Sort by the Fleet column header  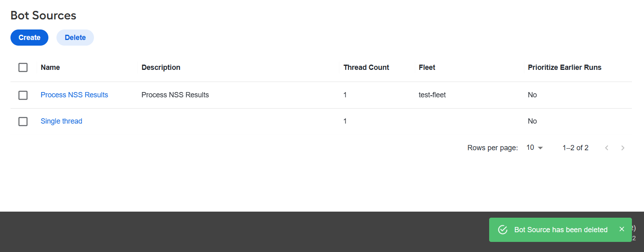427,67
